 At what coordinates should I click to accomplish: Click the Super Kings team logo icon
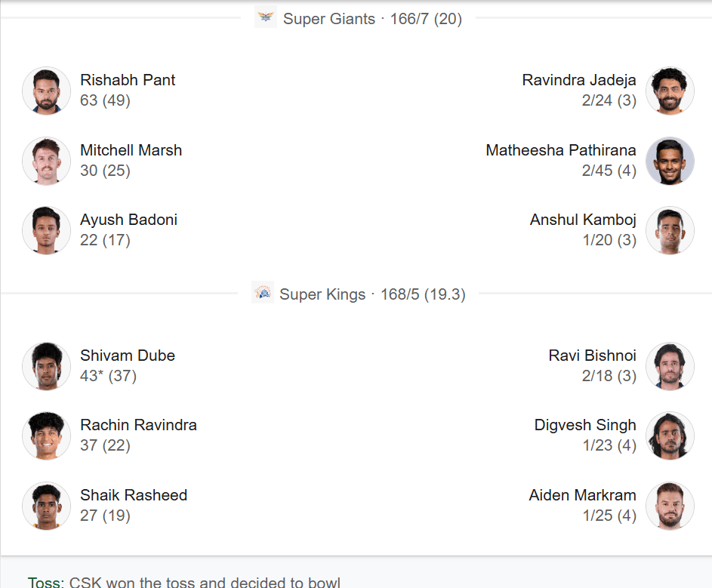point(262,293)
